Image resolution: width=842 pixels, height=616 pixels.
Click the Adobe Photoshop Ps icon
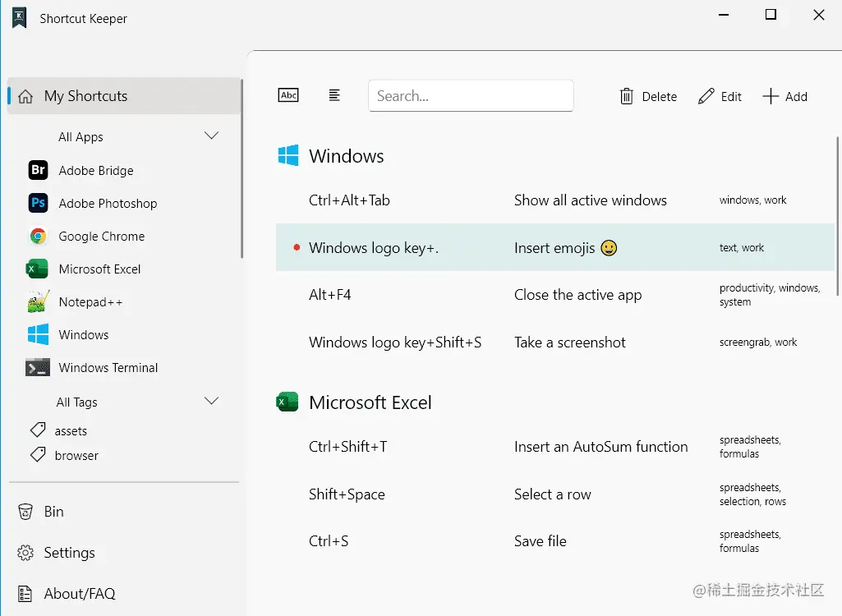(x=38, y=203)
